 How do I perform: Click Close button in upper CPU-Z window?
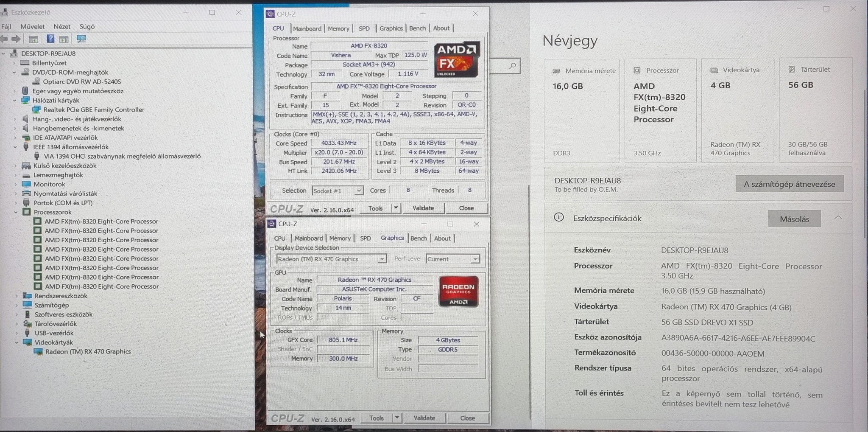tap(466, 208)
